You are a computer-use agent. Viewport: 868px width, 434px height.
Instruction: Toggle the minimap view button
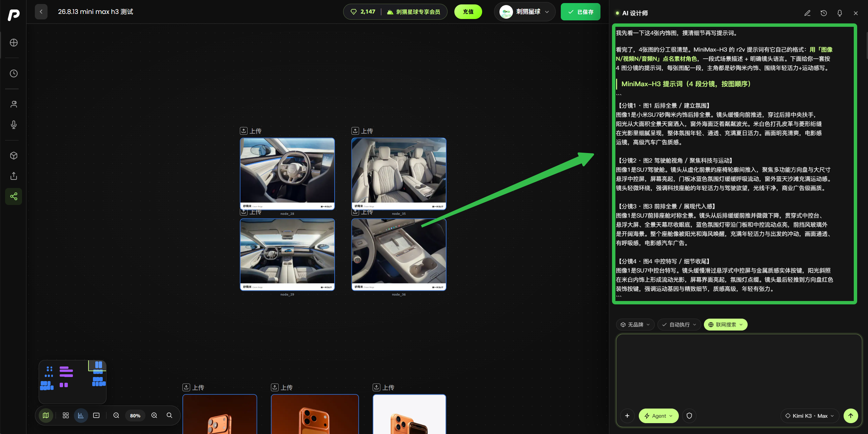[x=46, y=415]
